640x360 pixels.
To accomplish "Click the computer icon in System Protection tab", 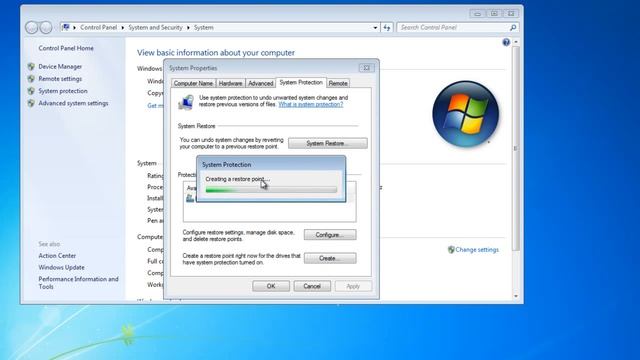I will (x=186, y=102).
